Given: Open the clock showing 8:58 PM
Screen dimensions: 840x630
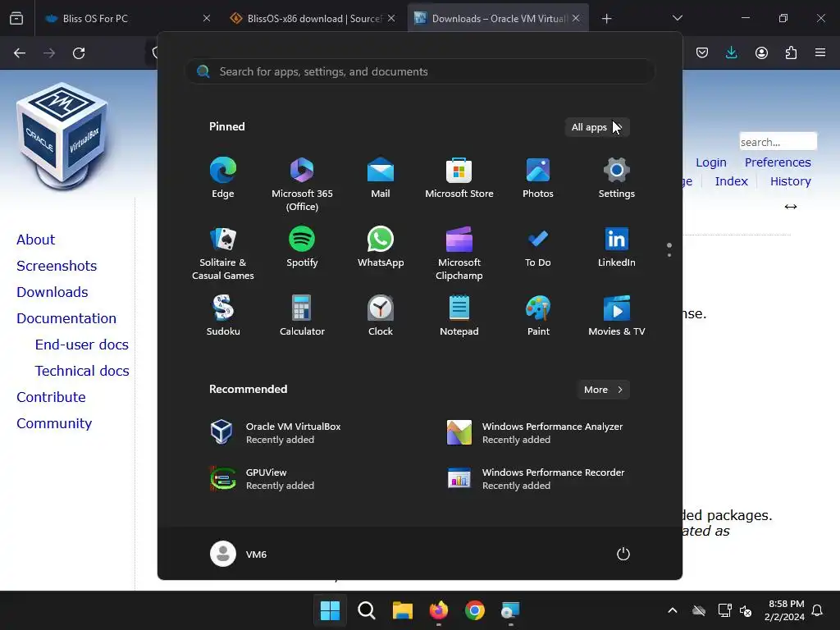Looking at the screenshot, I should coord(784,610).
